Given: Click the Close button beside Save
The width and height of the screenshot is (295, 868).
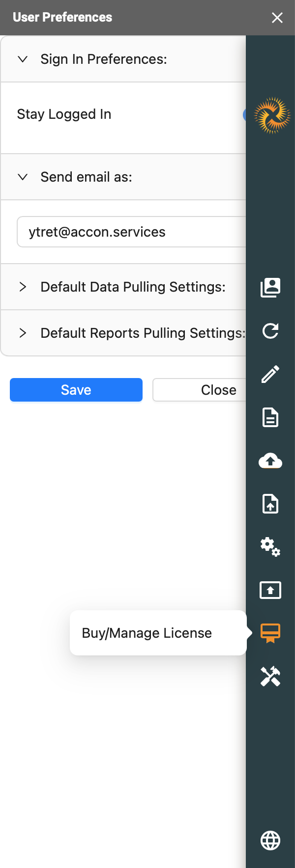Looking at the screenshot, I should pyautogui.click(x=199, y=390).
